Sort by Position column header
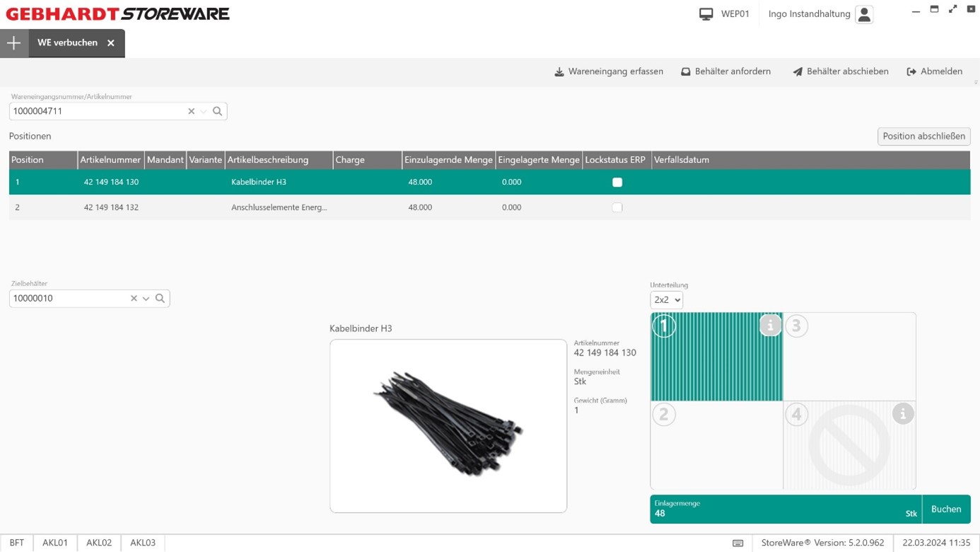The image size is (980, 552). [x=42, y=160]
